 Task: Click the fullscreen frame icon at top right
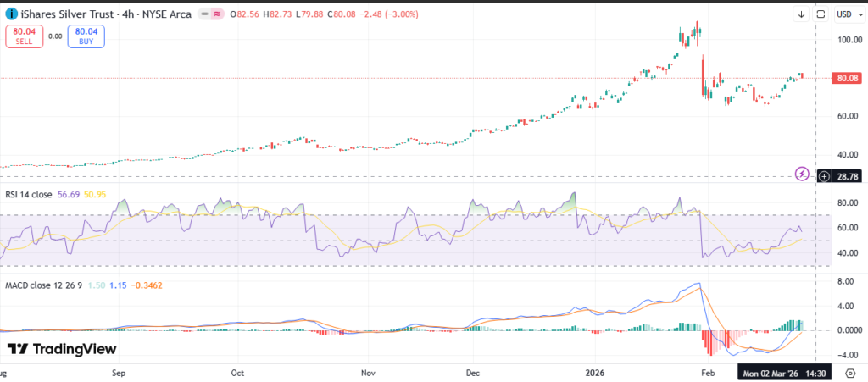point(820,14)
